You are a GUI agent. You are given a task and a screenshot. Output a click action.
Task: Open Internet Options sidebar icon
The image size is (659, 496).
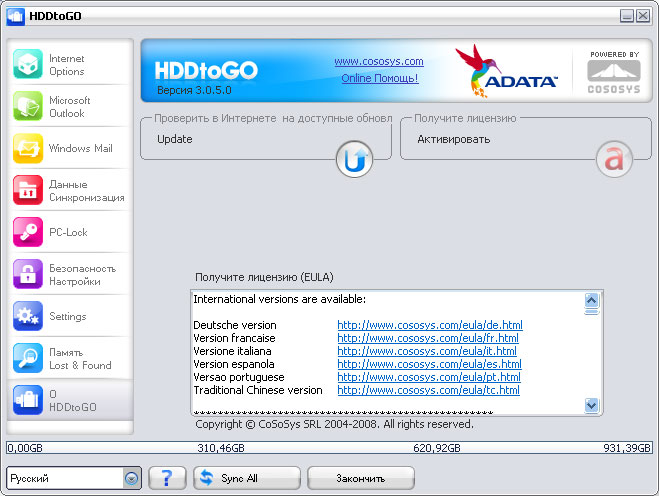point(28,65)
